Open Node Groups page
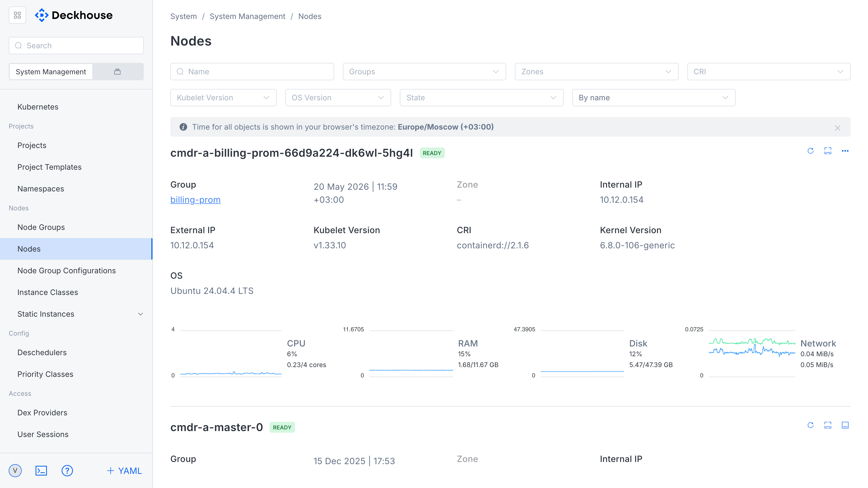The height and width of the screenshot is (488, 868). [41, 227]
